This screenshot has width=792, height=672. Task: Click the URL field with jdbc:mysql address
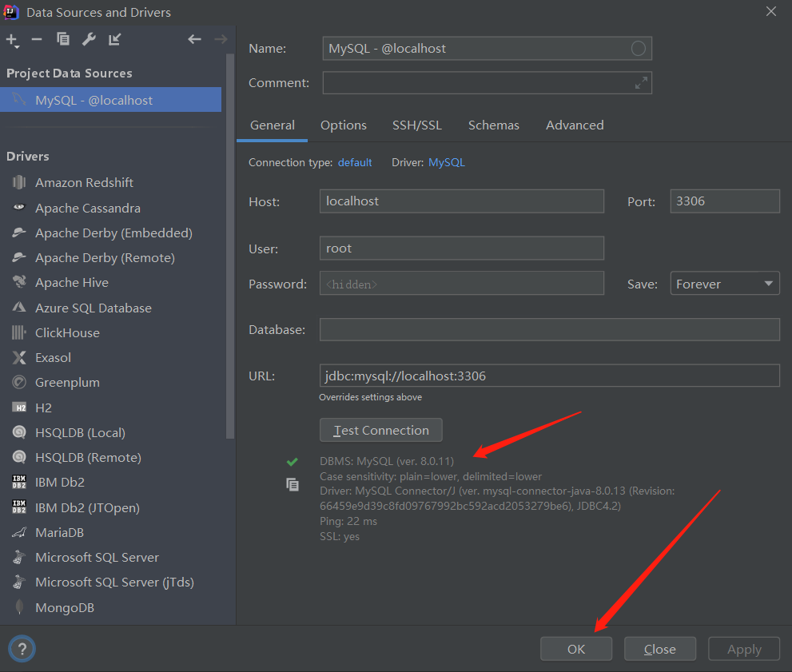coord(550,376)
